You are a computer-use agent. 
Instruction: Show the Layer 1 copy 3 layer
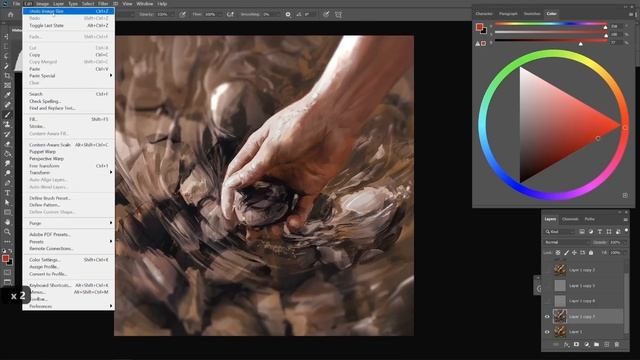coord(547,286)
